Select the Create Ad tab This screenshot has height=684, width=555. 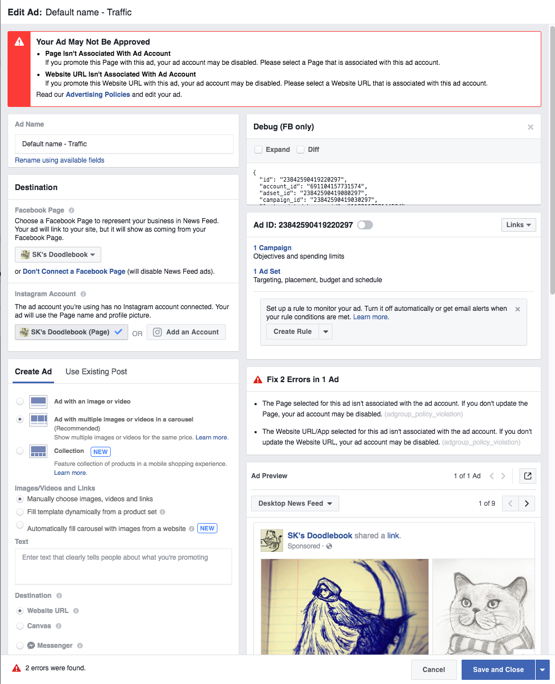point(33,372)
